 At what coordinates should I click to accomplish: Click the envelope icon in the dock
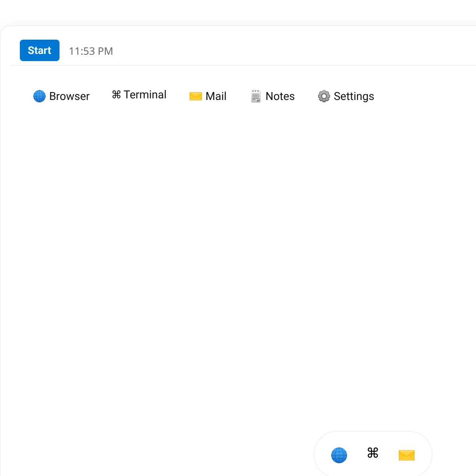coord(406,455)
